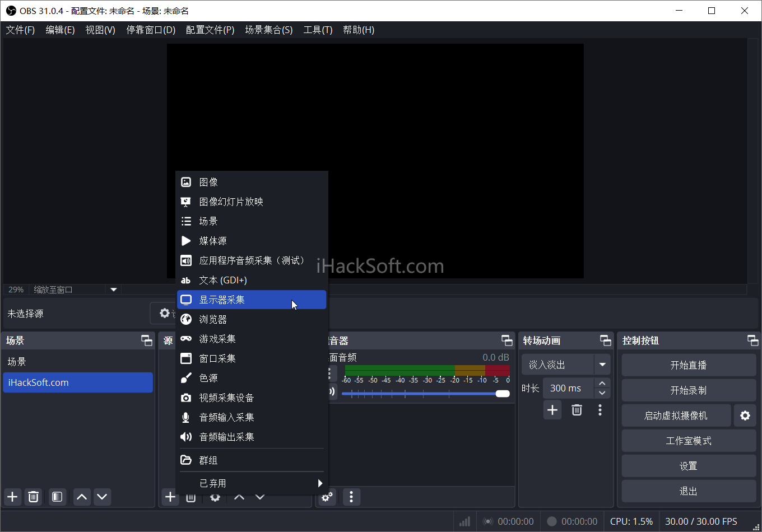Move scene down with arrow icon
The height and width of the screenshot is (532, 762).
pos(102,497)
